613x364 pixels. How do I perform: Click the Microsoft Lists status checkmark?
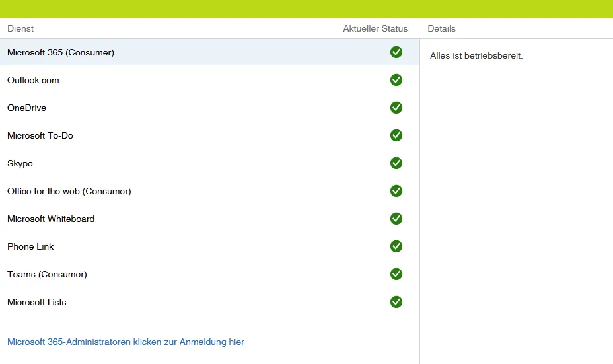point(396,302)
